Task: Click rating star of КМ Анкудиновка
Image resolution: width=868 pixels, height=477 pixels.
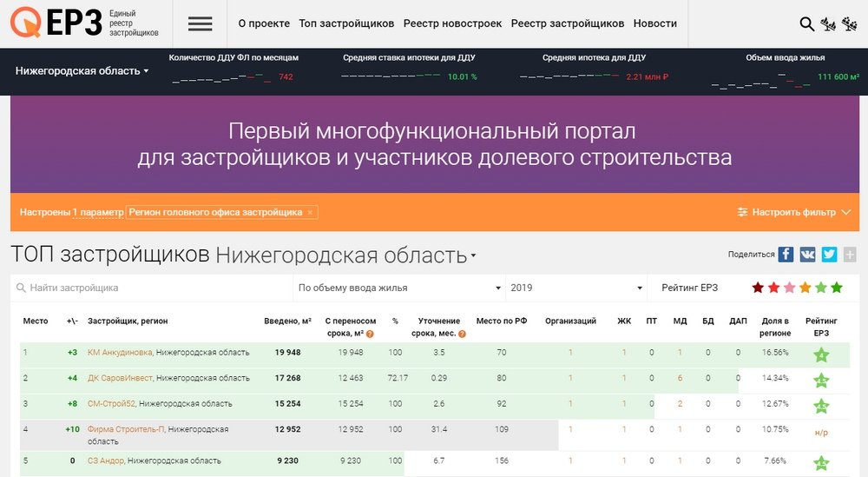Action: pos(821,355)
